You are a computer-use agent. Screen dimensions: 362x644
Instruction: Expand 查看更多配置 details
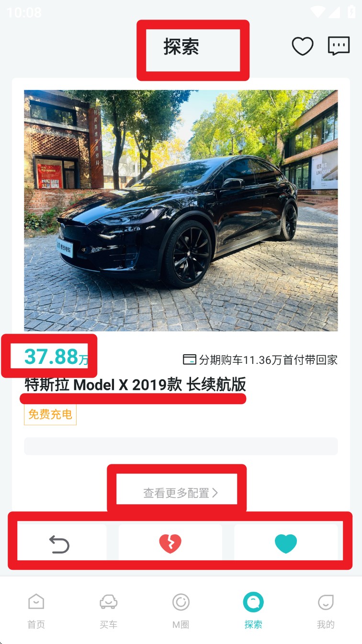click(x=181, y=493)
